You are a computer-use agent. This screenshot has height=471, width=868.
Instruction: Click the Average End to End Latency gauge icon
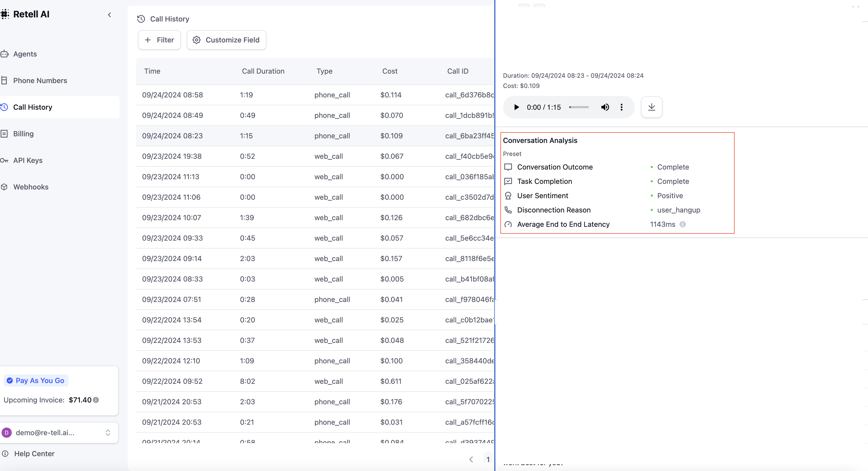508,225
